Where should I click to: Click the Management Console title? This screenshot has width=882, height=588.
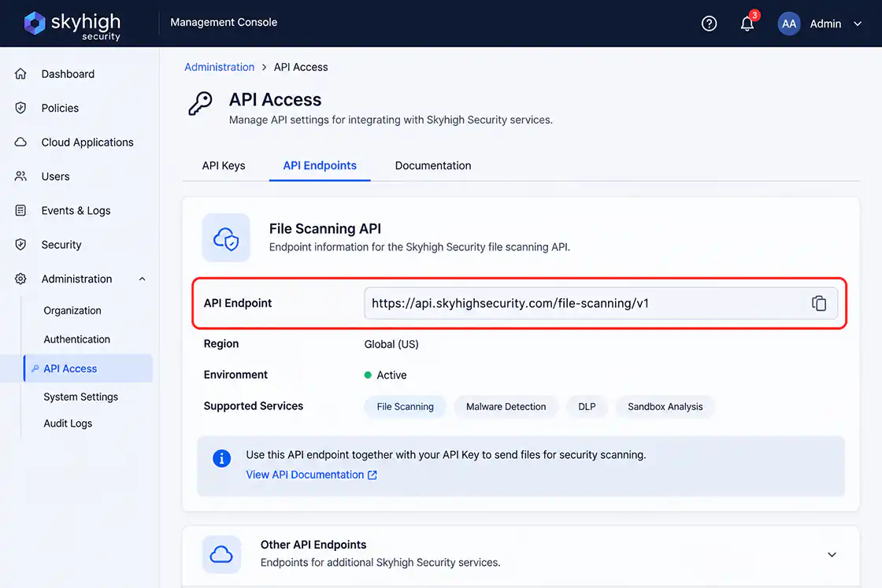224,23
